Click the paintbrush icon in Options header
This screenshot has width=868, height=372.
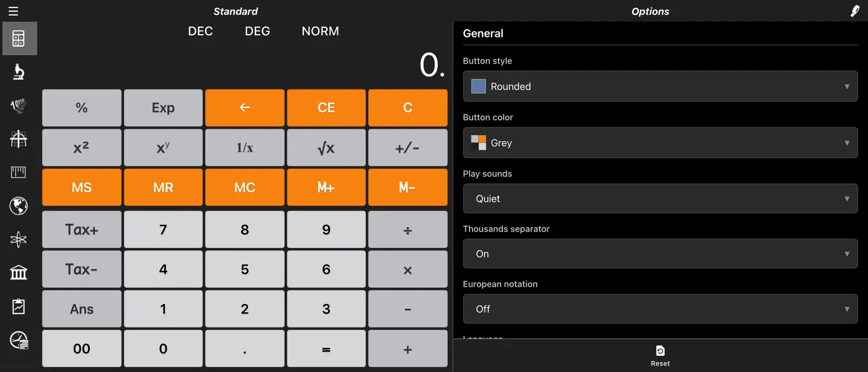pyautogui.click(x=855, y=11)
